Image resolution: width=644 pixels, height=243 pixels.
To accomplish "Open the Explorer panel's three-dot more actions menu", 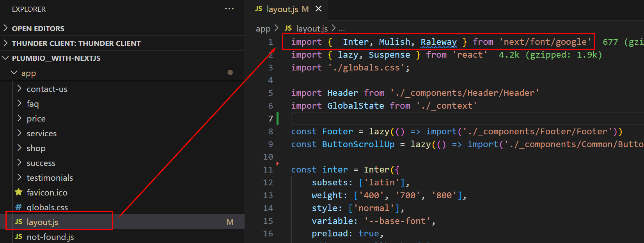I will click(229, 9).
